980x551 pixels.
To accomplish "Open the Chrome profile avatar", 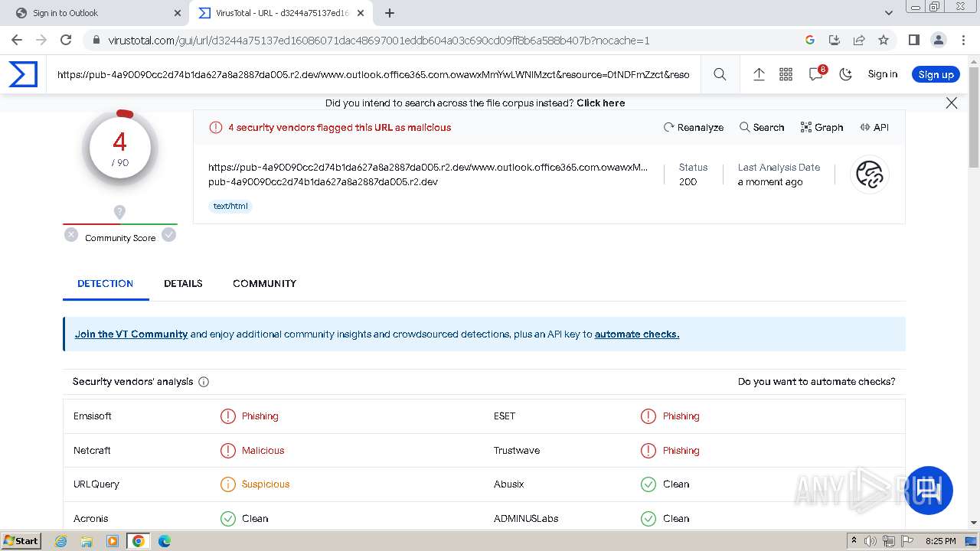I will (x=938, y=40).
